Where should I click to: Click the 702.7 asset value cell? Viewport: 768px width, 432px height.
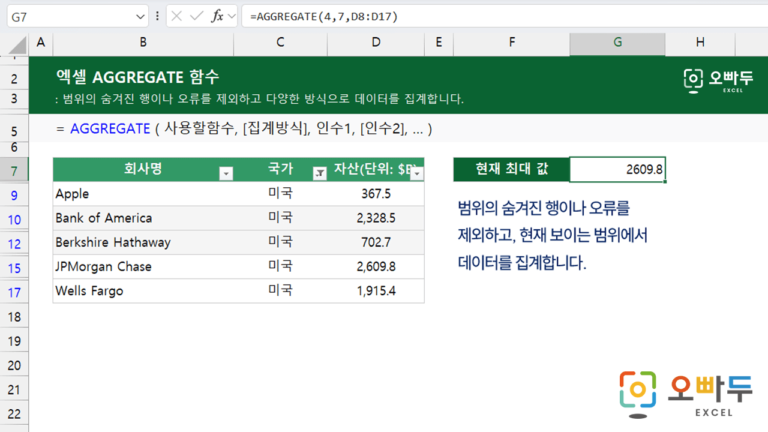tap(376, 242)
